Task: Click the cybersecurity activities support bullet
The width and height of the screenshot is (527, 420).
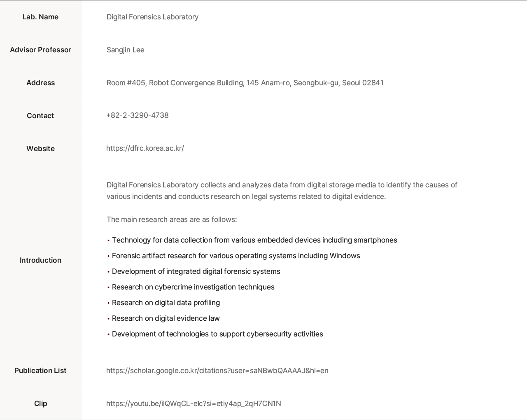Action: point(217,334)
